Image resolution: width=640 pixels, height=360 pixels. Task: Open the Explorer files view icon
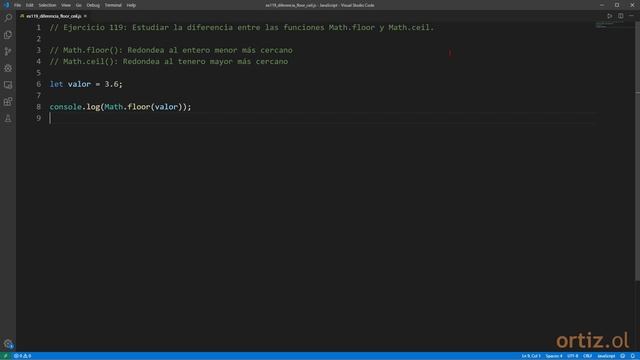8,35
